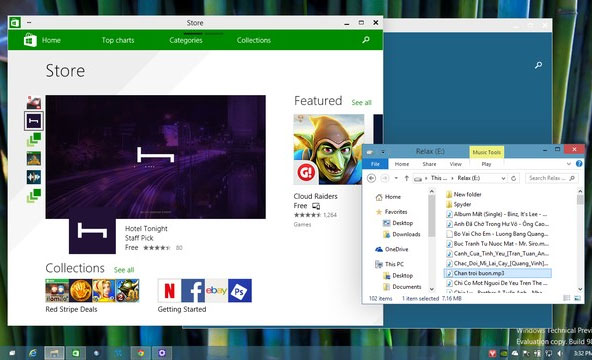This screenshot has width=592, height=360.
Task: Click the Music Tools contextual tab header
Action: pos(487,152)
